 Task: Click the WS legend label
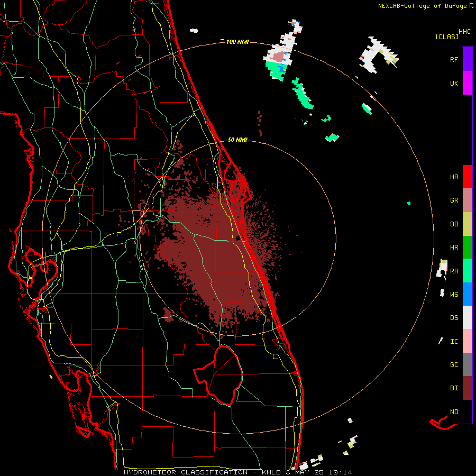click(x=454, y=295)
